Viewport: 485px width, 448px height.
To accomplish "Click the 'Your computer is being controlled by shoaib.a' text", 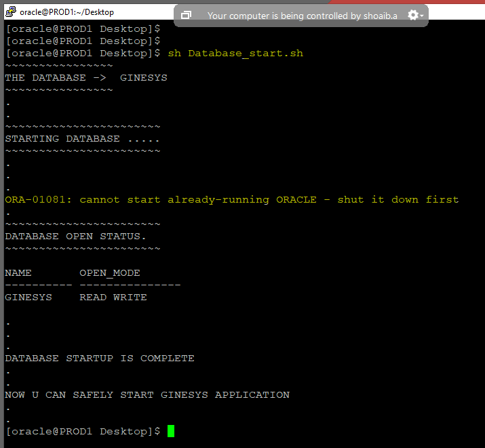I will point(303,16).
